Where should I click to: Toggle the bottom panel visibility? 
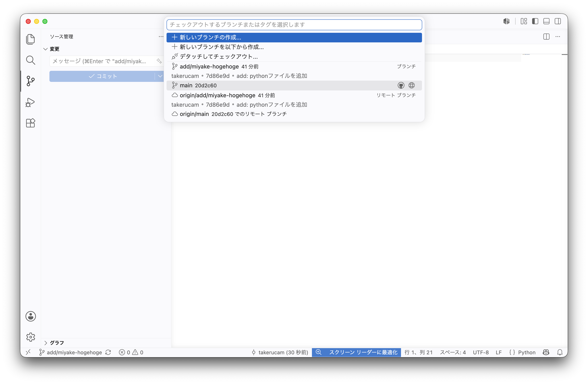click(x=547, y=21)
